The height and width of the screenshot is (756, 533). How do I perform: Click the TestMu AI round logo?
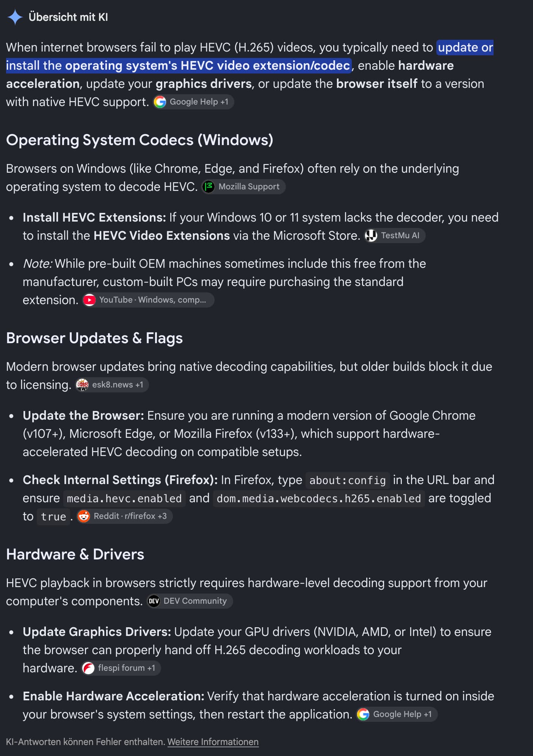point(371,236)
